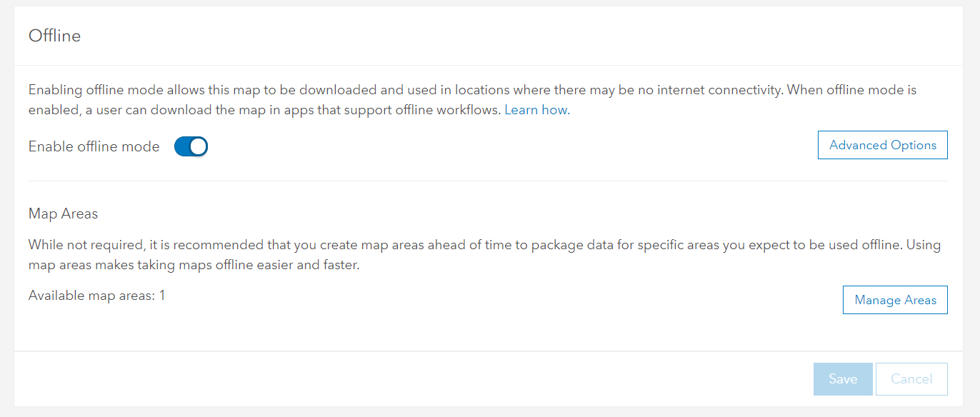Open Advanced Options
Image resolution: width=980 pixels, height=417 pixels.
[882, 145]
